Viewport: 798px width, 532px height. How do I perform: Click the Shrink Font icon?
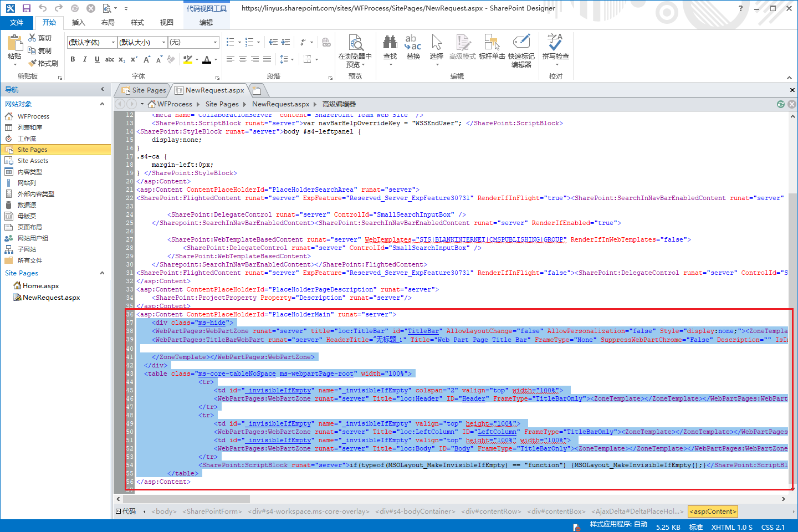pos(159,59)
